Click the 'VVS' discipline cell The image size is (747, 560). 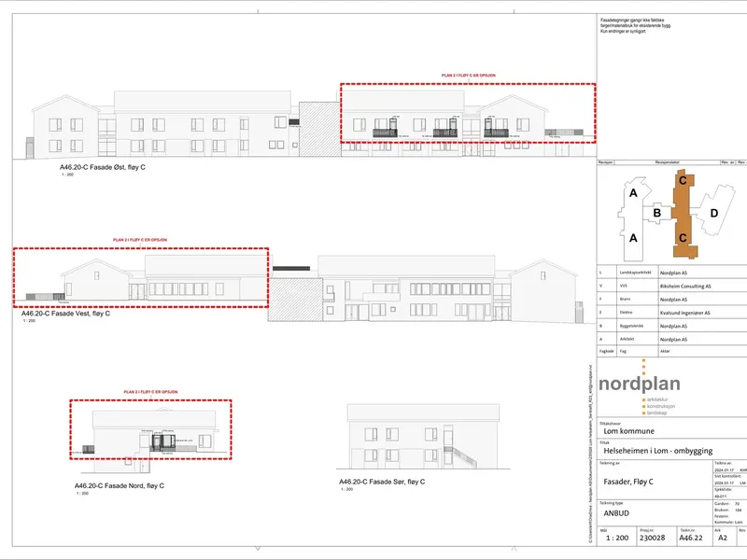pos(624,286)
